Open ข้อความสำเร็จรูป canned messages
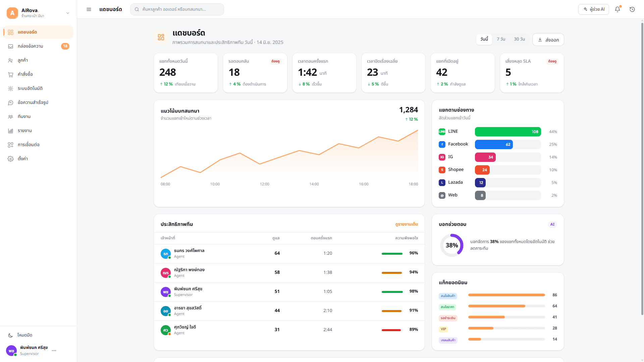Image resolution: width=644 pixels, height=362 pixels. [38, 103]
